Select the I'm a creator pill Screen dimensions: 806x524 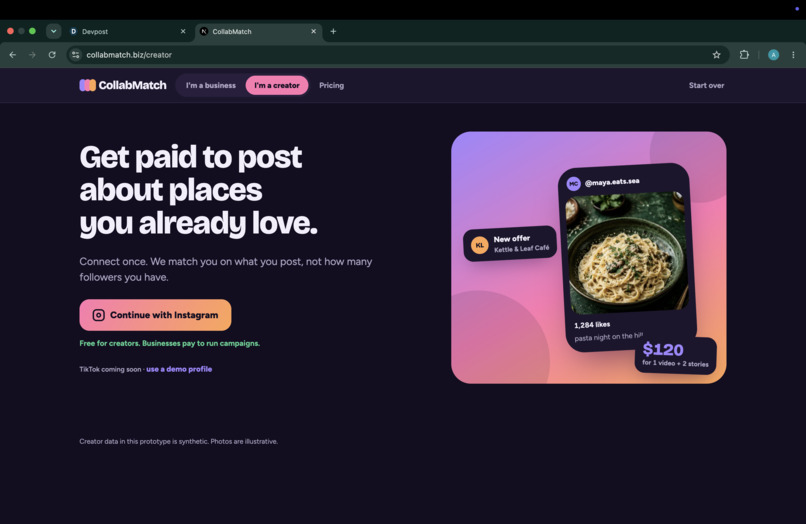pyautogui.click(x=277, y=85)
